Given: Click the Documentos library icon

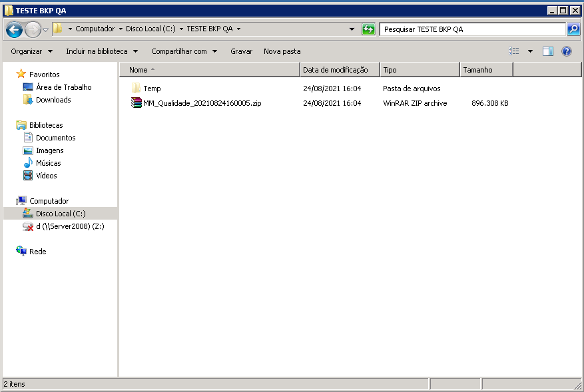Looking at the screenshot, I should tap(28, 137).
